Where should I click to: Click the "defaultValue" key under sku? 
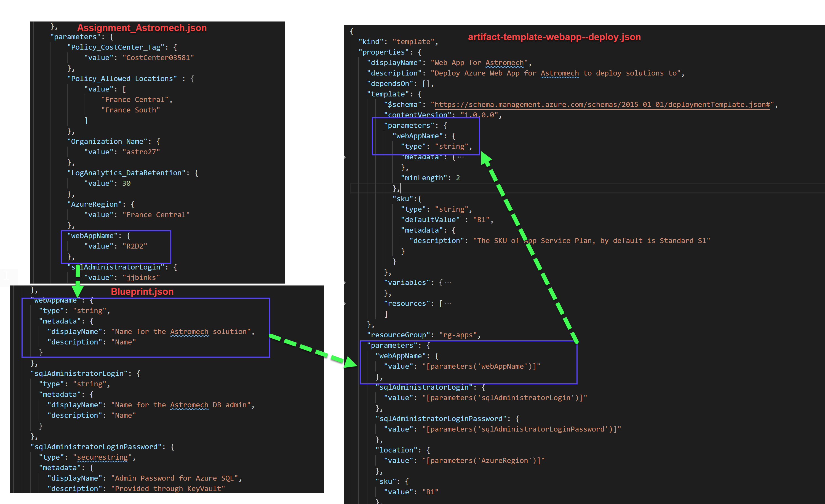(x=431, y=220)
